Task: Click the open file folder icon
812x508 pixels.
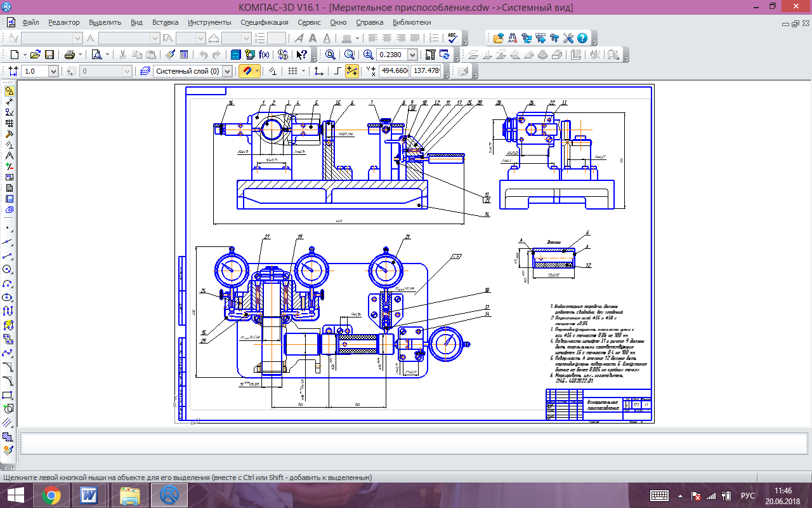Action: 36,55
